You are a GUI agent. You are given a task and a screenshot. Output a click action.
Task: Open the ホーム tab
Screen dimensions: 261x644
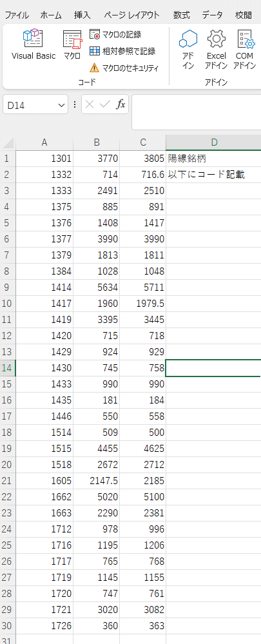coord(51,15)
